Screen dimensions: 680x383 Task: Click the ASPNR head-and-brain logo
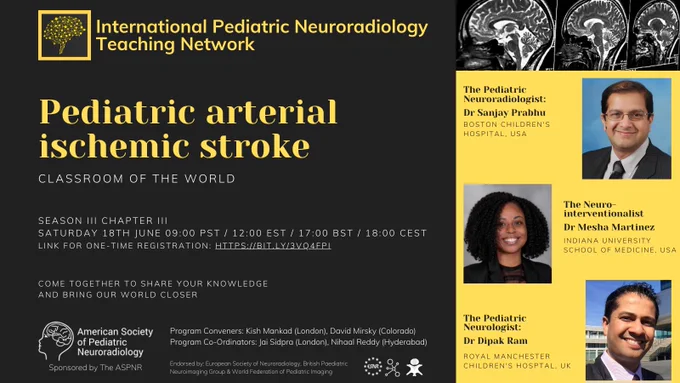[x=56, y=341]
